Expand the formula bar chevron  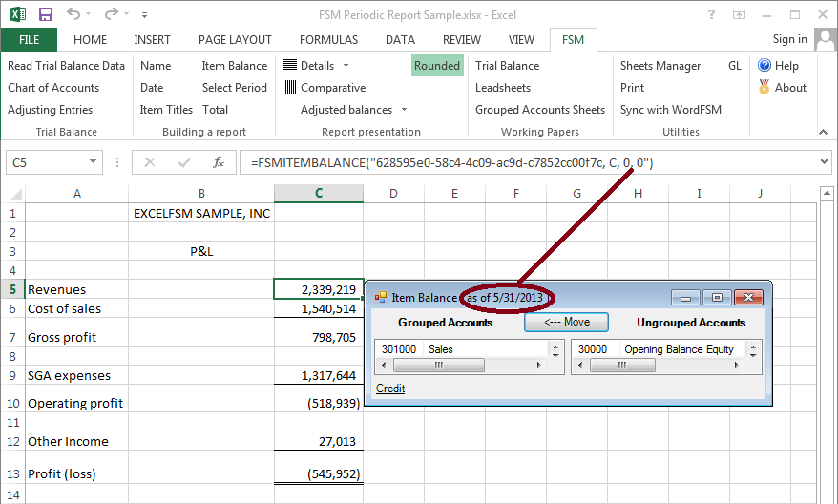[x=824, y=162]
